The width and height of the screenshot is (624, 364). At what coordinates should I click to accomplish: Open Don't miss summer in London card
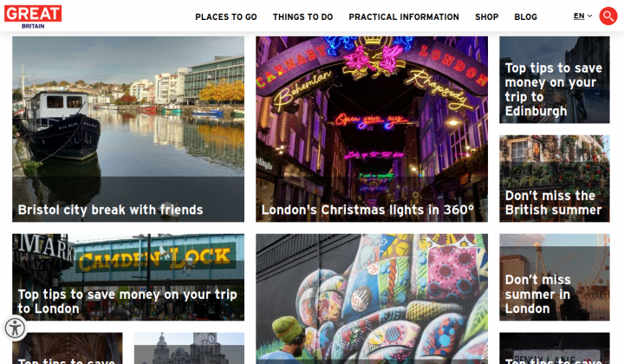555,276
